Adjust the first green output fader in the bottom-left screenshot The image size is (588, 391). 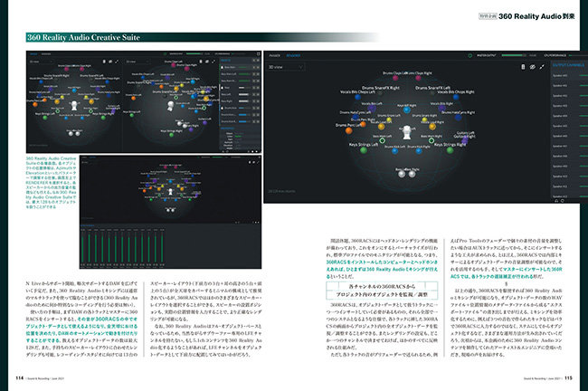coord(82,248)
